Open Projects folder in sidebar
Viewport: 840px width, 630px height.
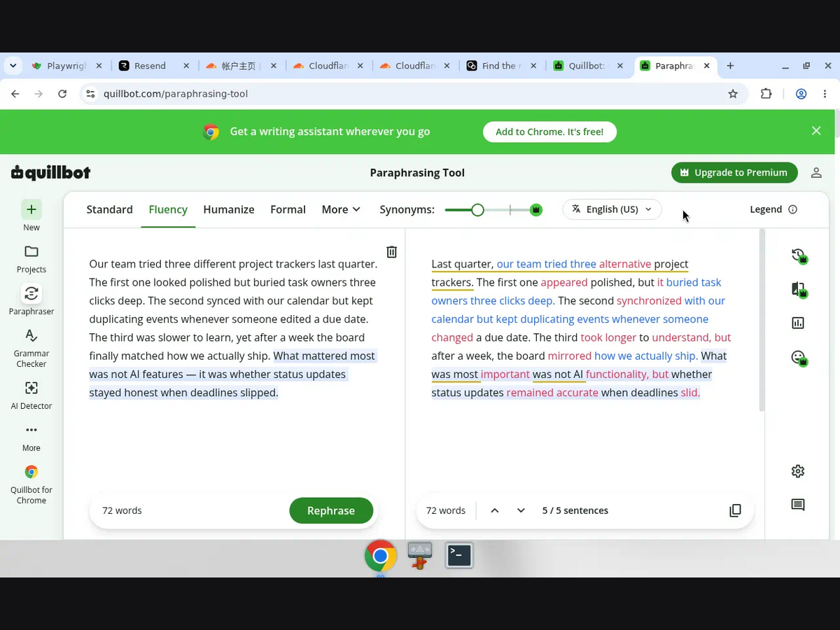pos(31,251)
